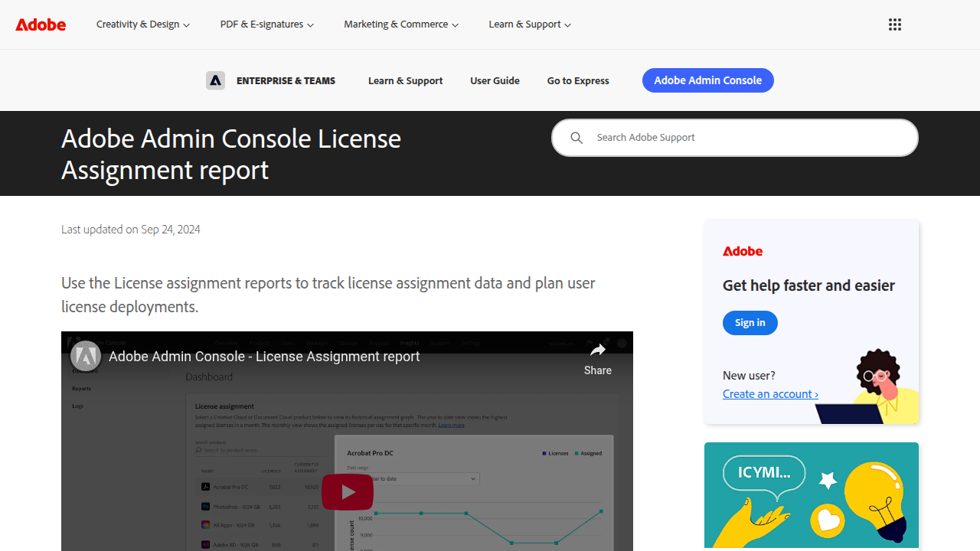Expand the PDF & E-signatures menu
This screenshot has height=551, width=980.
tap(267, 24)
